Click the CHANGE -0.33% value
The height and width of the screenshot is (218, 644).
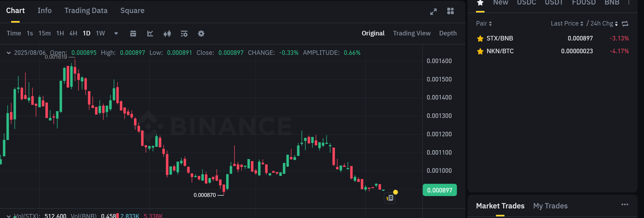289,53
